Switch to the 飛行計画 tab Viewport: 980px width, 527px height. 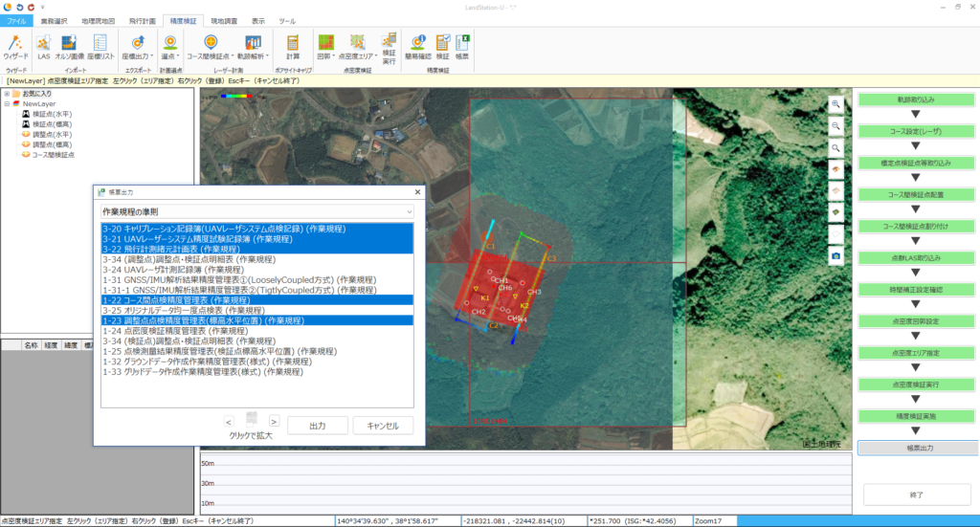143,20
